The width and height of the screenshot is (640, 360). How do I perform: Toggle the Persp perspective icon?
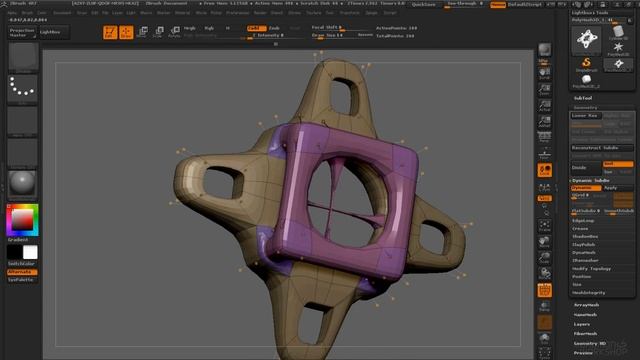[544, 137]
